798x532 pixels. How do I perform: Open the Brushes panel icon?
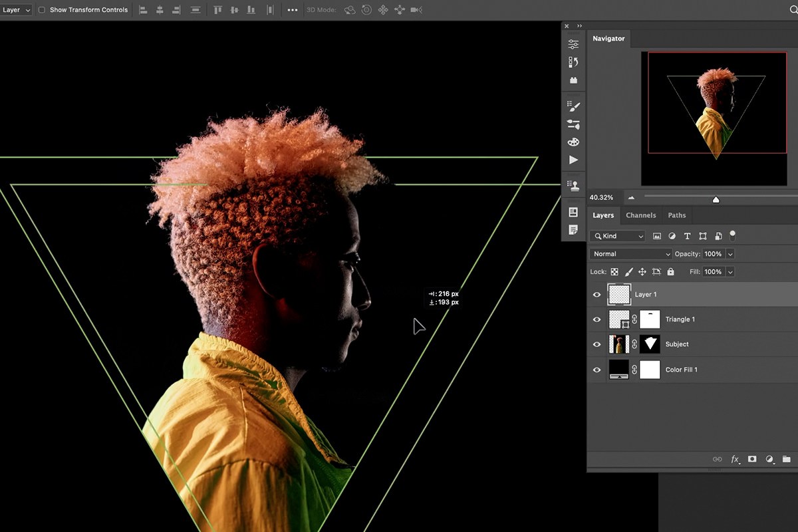(x=573, y=124)
